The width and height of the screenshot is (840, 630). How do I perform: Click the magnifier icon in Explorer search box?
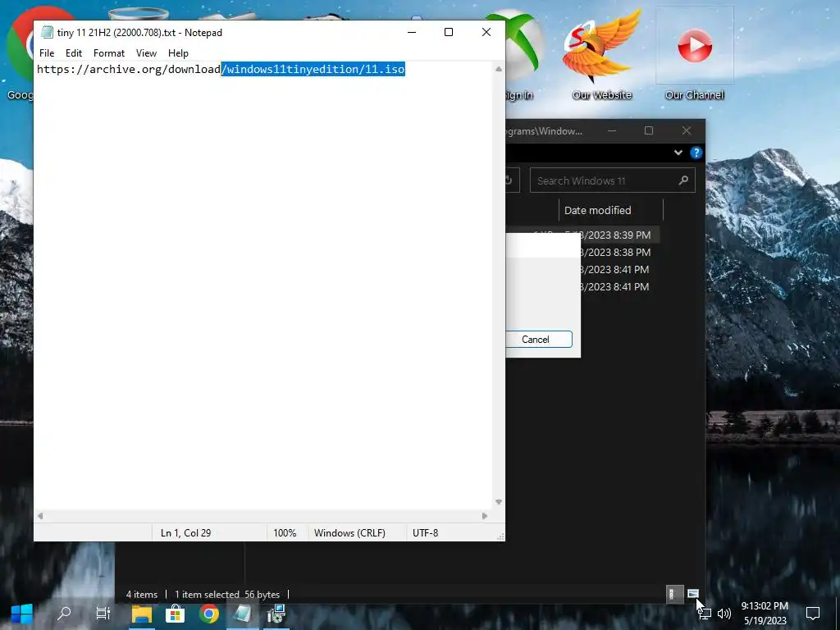(683, 180)
